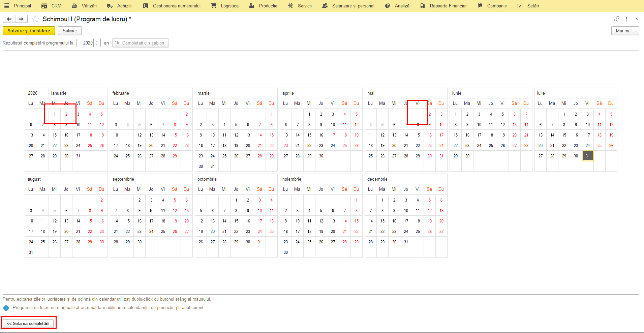Expand the Mai mult dropdown
The image size is (644, 333).
(x=625, y=31)
